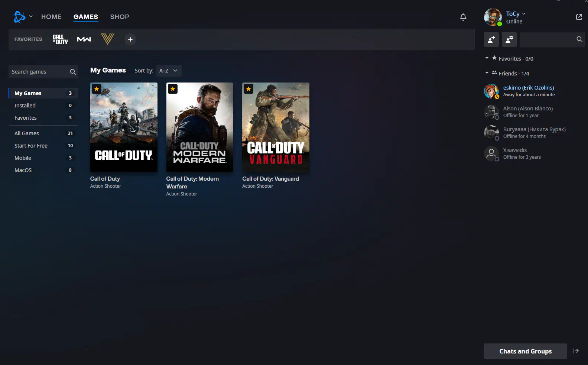Select friend Aison (Aison Blanco)
The width and height of the screenshot is (588, 365).
click(534, 112)
